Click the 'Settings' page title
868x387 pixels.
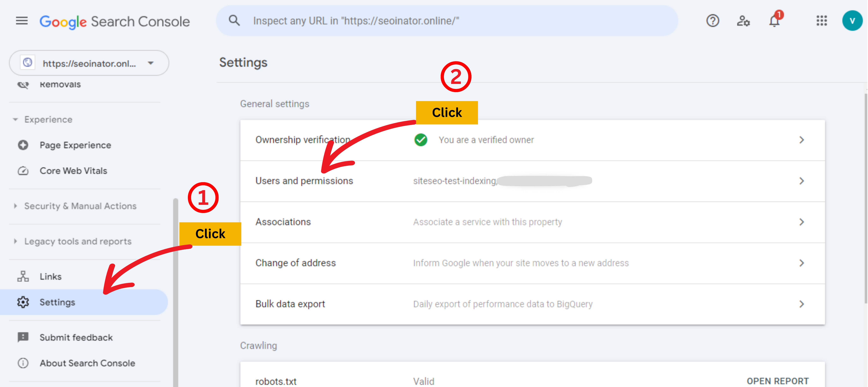tap(243, 62)
